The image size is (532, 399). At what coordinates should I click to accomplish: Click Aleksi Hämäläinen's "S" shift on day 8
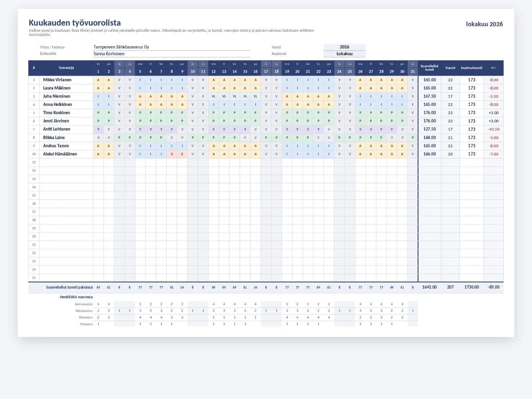point(172,154)
